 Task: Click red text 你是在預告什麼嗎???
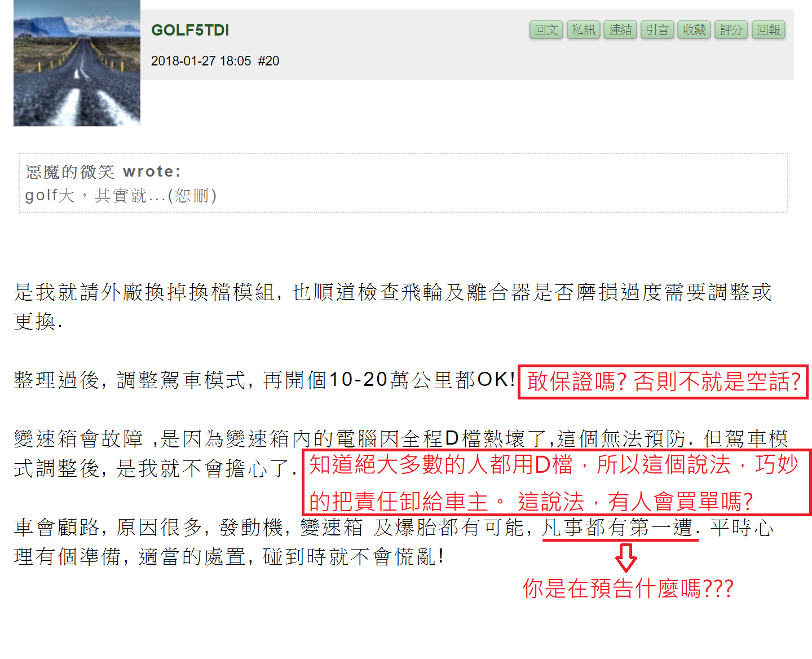pos(628,589)
